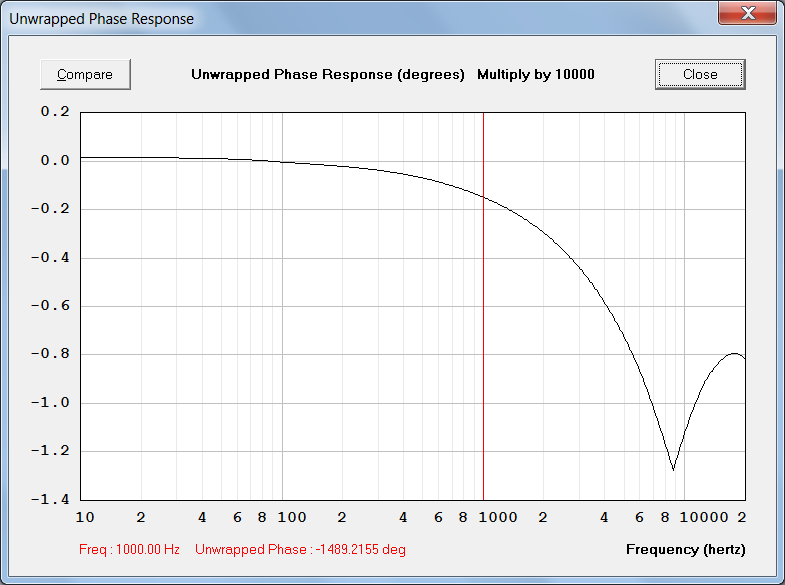
Task: Click the -1.2 y-axis label
Action: tap(50, 451)
